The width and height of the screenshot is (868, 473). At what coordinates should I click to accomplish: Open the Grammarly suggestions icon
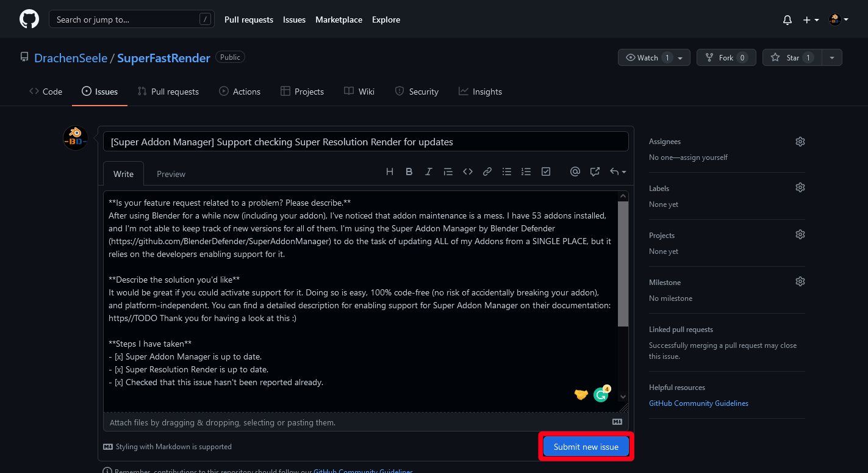(x=601, y=394)
